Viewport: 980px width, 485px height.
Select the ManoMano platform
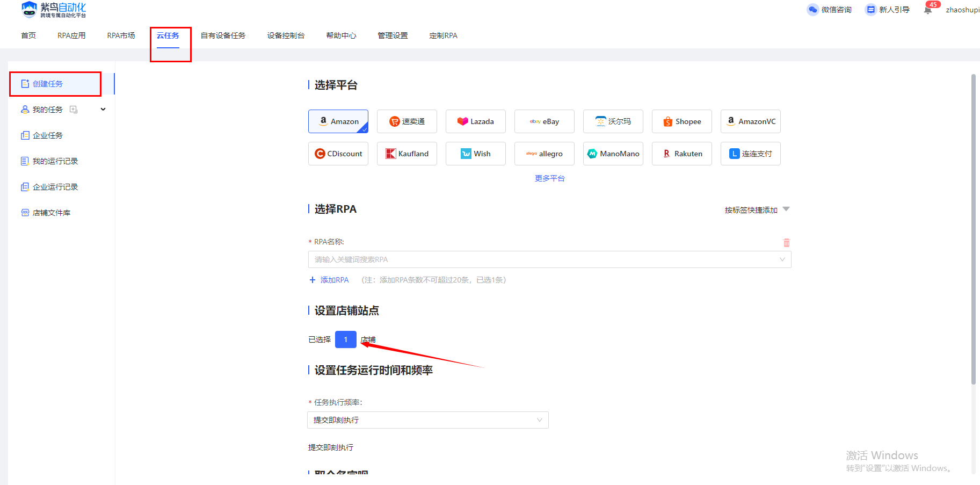[613, 154]
